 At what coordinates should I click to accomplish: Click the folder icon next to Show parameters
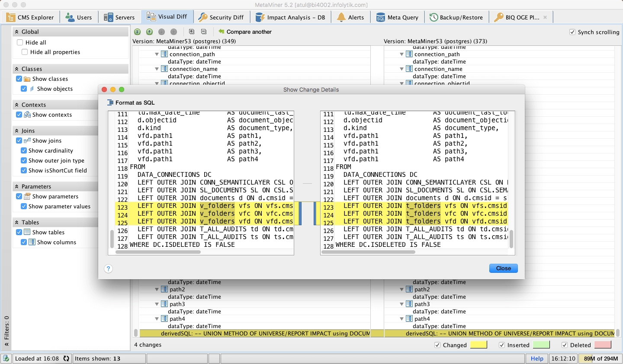(x=27, y=196)
